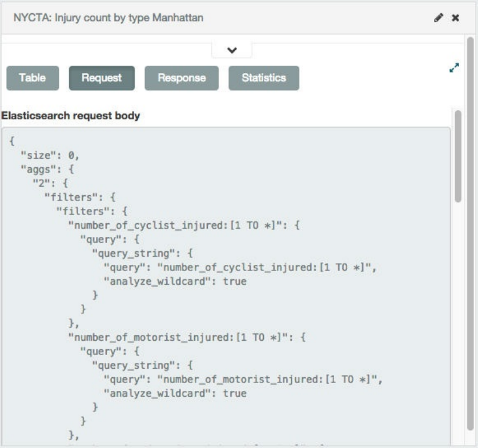478x448 pixels.
Task: Click the outer panel vertical scrollbar
Action: (470, 228)
